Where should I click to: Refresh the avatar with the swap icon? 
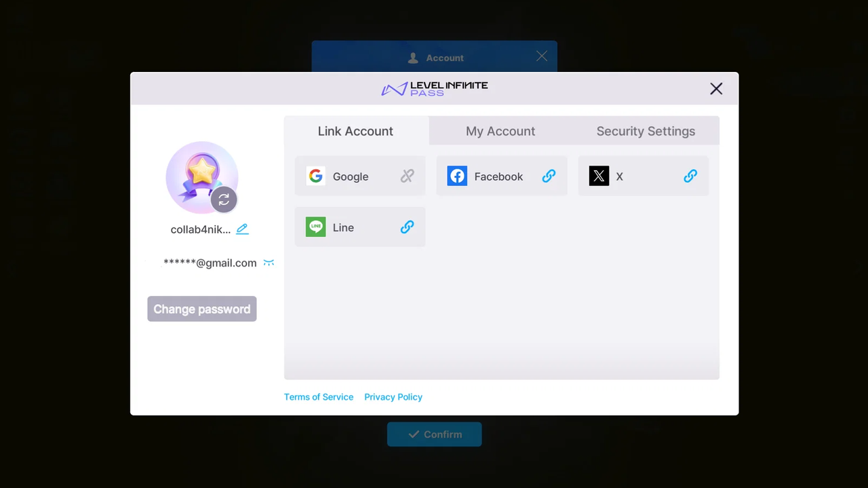tap(224, 200)
